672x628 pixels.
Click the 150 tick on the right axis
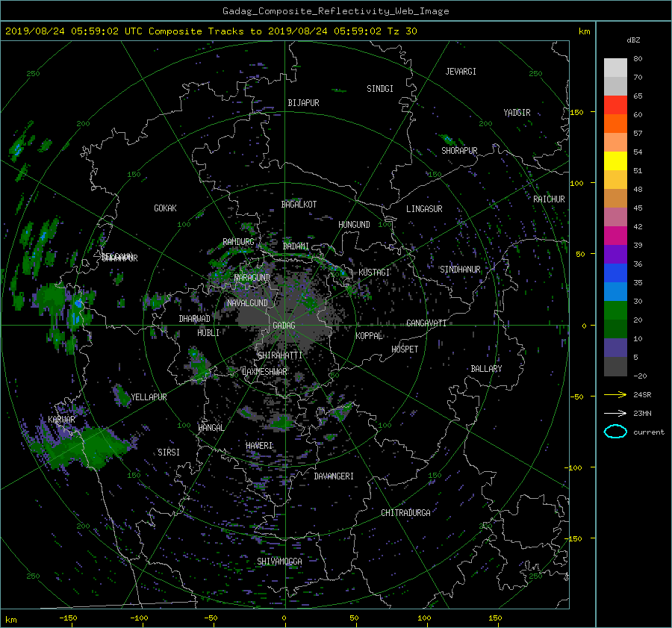[576, 112]
